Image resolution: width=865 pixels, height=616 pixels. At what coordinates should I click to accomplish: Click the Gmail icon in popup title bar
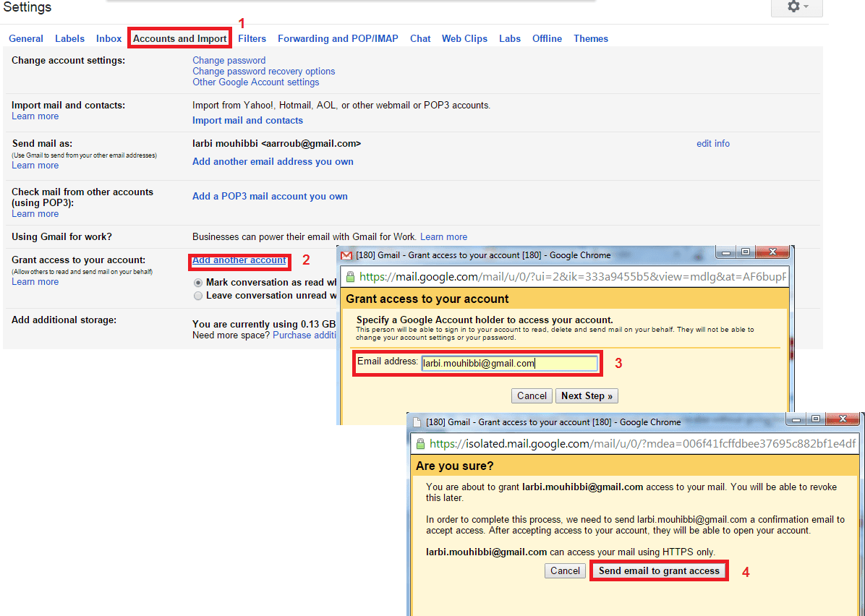click(346, 255)
